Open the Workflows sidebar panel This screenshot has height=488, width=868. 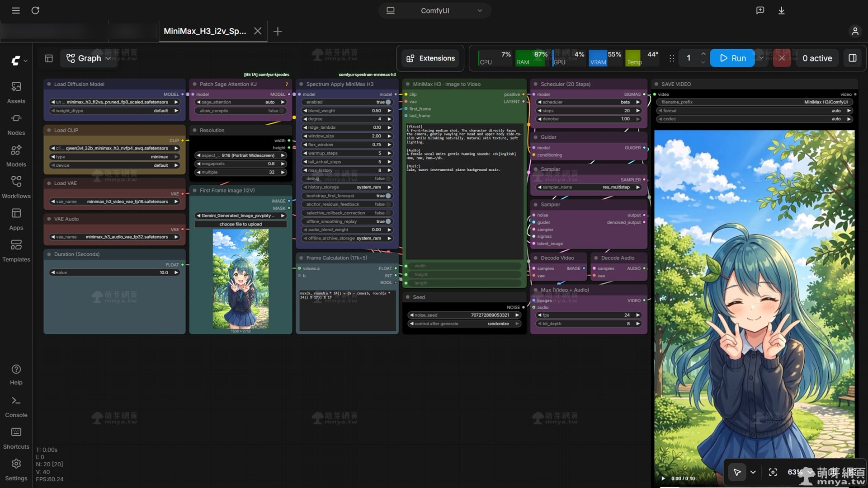click(x=16, y=188)
